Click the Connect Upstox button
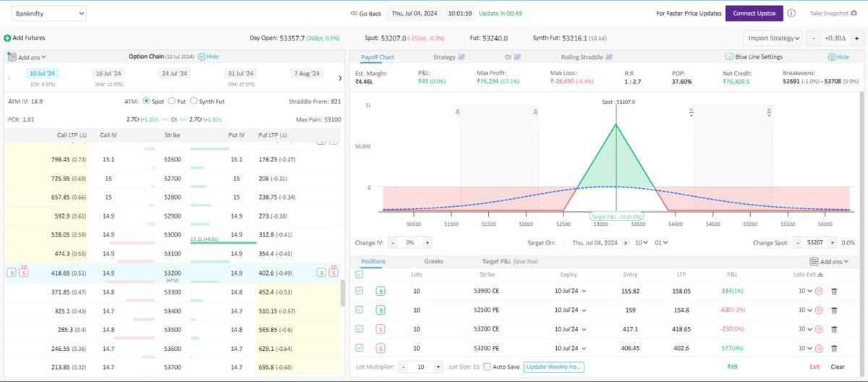 (x=754, y=13)
